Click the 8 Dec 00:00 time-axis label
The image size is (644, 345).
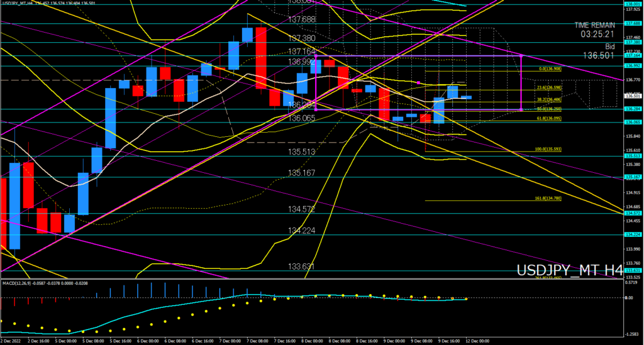[x=312, y=341]
